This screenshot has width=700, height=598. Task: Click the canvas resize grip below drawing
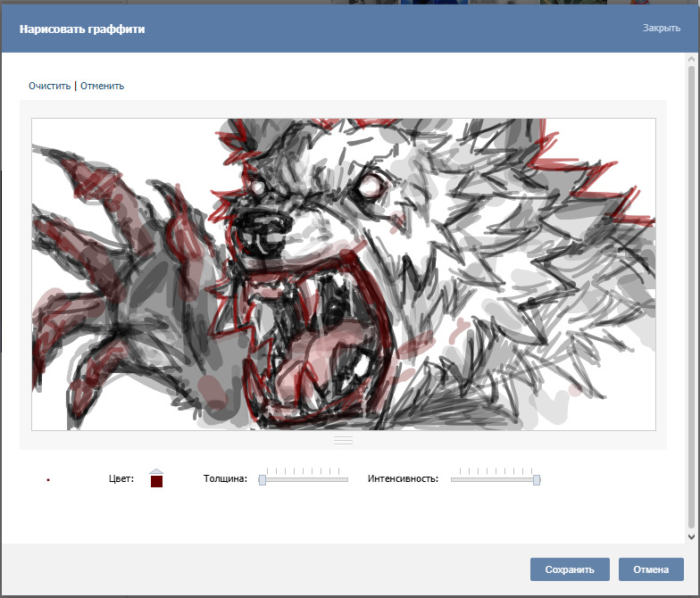pyautogui.click(x=343, y=440)
